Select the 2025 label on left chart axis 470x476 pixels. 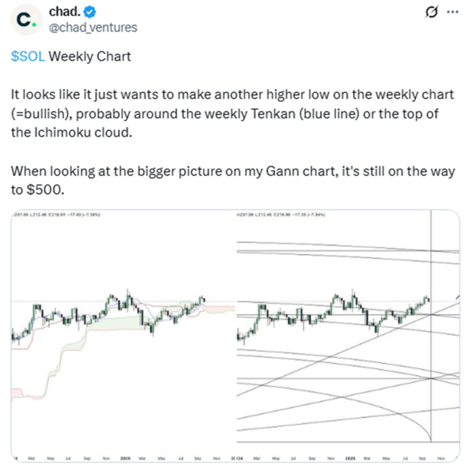tap(125, 458)
